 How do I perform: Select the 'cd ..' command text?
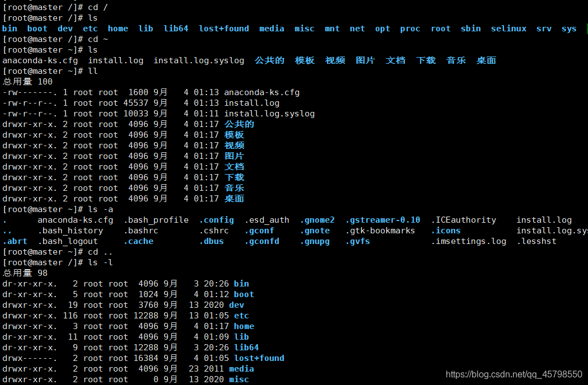100,252
